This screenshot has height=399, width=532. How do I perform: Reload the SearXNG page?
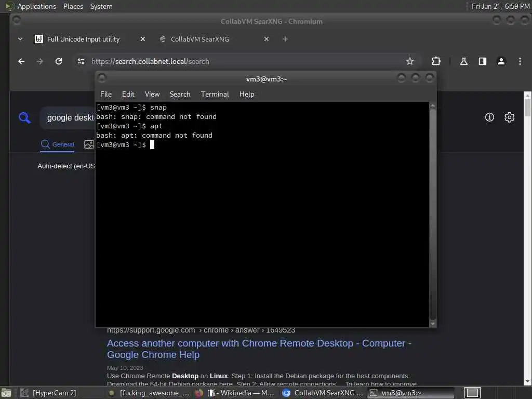pos(59,61)
